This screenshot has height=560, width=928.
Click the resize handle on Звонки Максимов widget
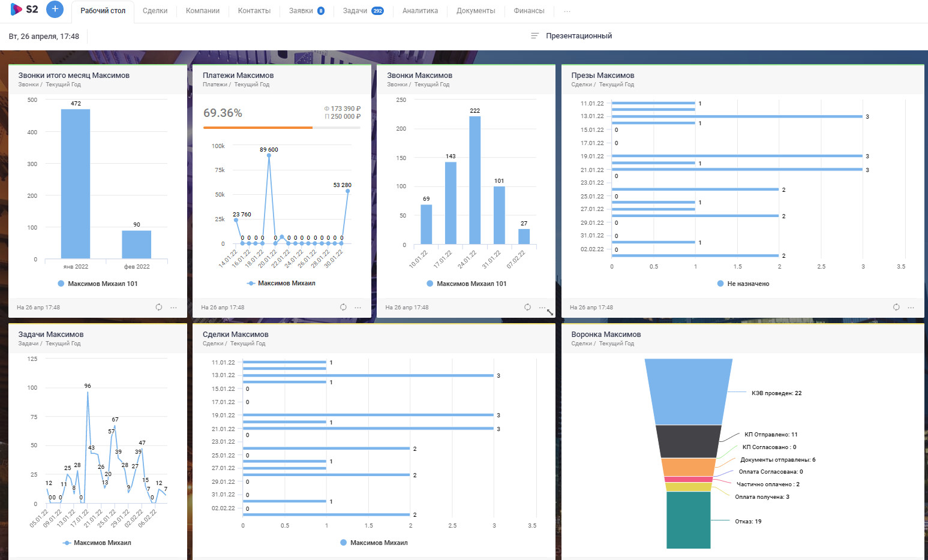(x=550, y=312)
